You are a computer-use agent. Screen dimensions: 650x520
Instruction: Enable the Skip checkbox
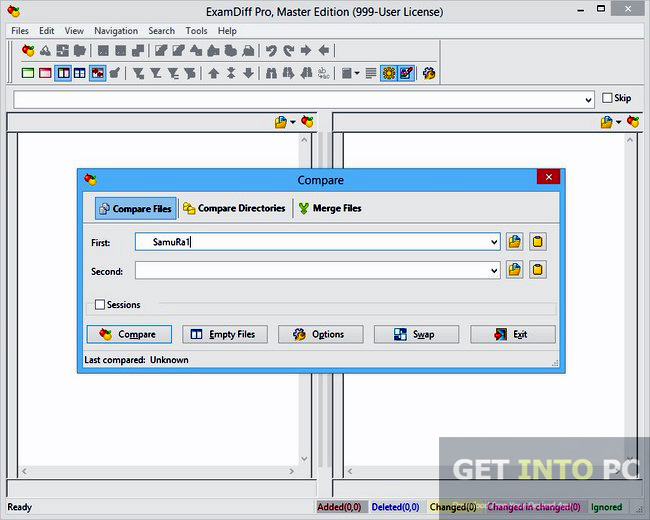pos(607,98)
